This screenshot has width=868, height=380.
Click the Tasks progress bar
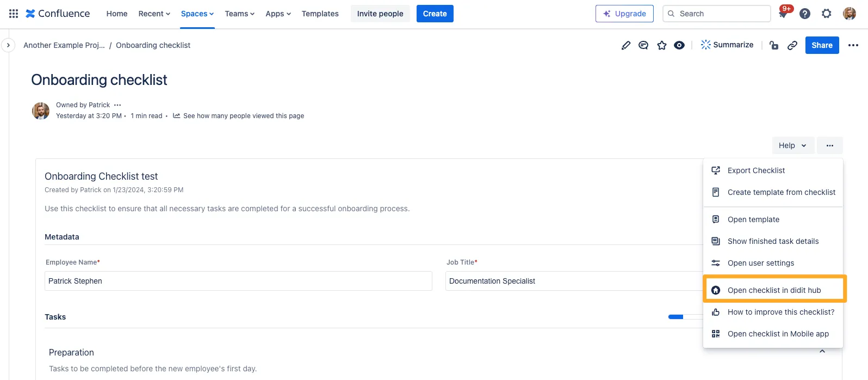coord(685,317)
